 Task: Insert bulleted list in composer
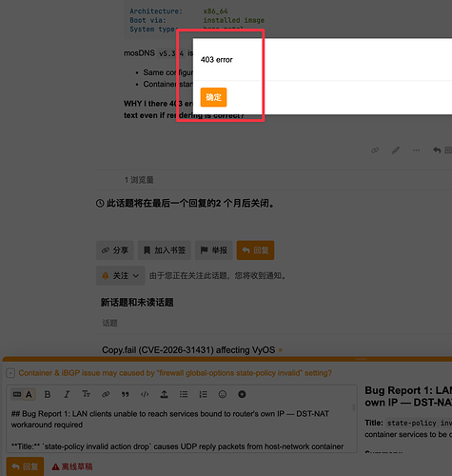(184, 394)
